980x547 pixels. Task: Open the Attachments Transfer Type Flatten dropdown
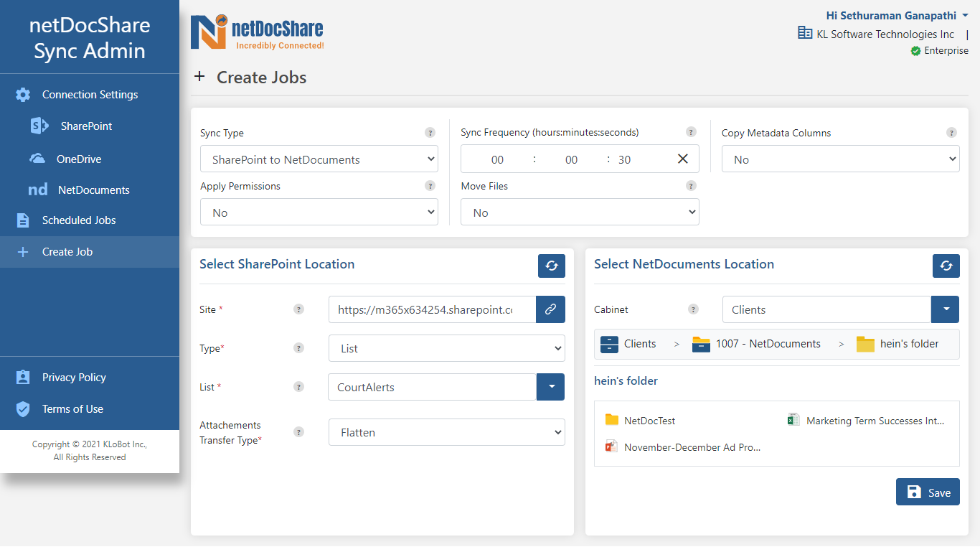pyautogui.click(x=447, y=432)
